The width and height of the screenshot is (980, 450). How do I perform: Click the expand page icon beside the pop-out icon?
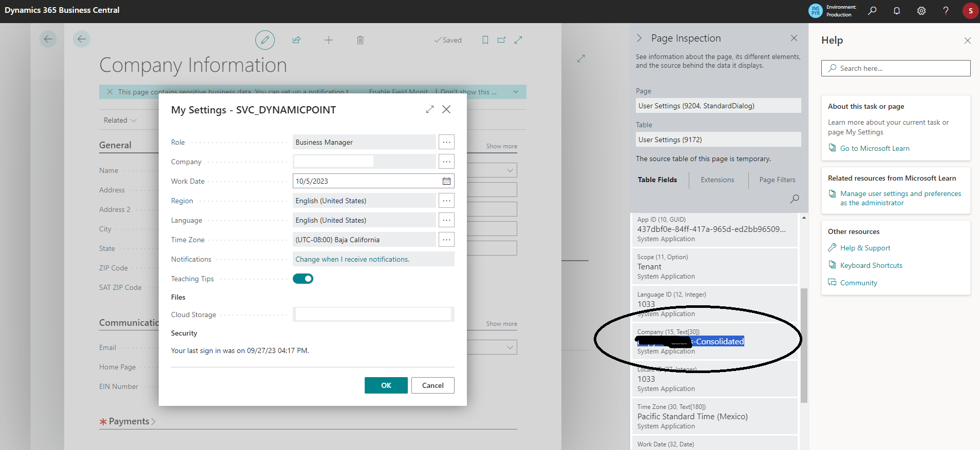(518, 40)
